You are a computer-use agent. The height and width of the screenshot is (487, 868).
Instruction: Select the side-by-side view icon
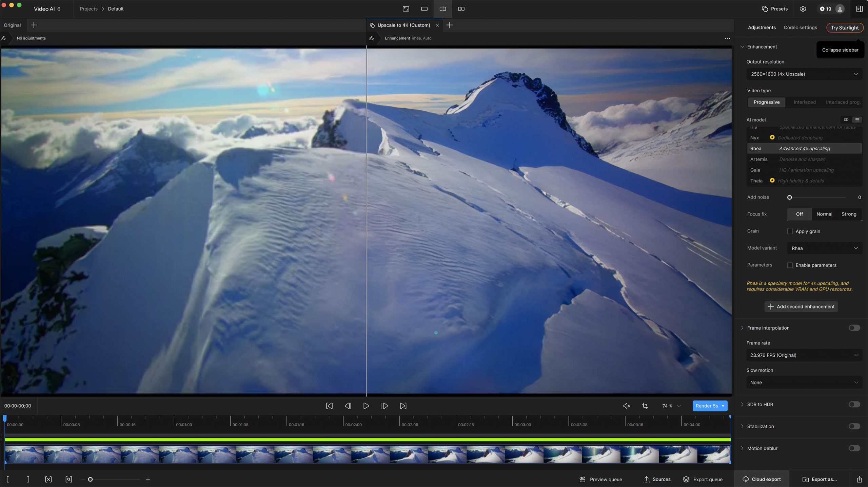461,9
